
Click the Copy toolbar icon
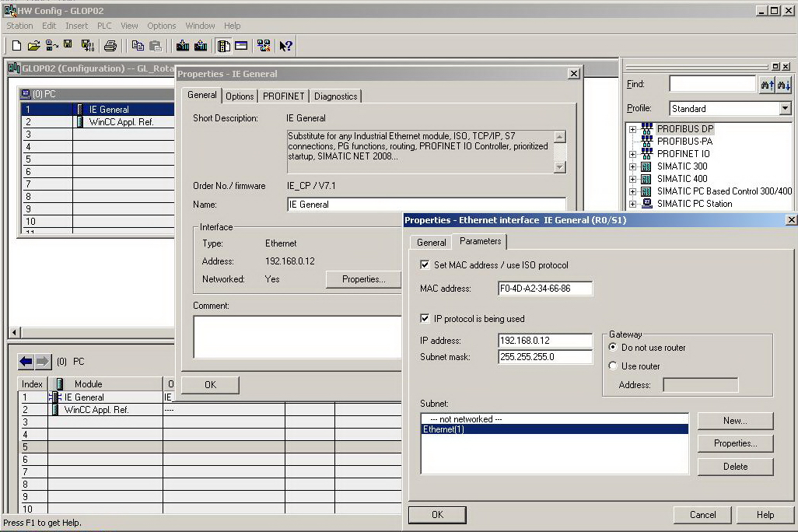pos(138,46)
